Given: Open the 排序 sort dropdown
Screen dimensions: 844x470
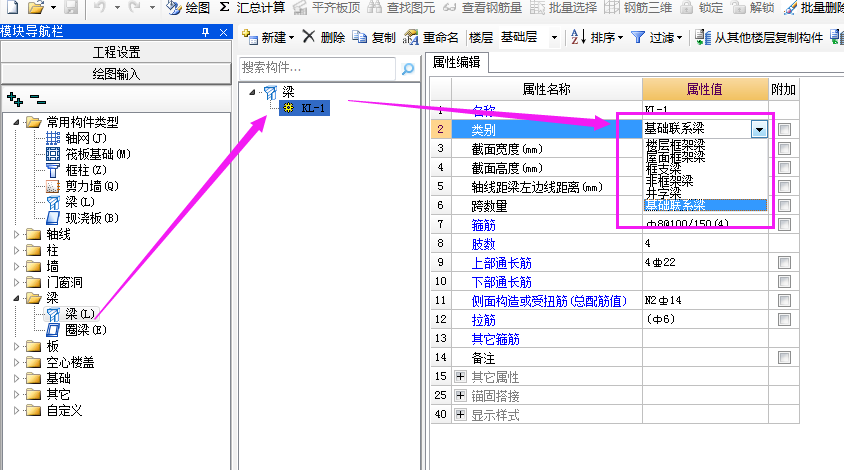Looking at the screenshot, I should (x=596, y=37).
